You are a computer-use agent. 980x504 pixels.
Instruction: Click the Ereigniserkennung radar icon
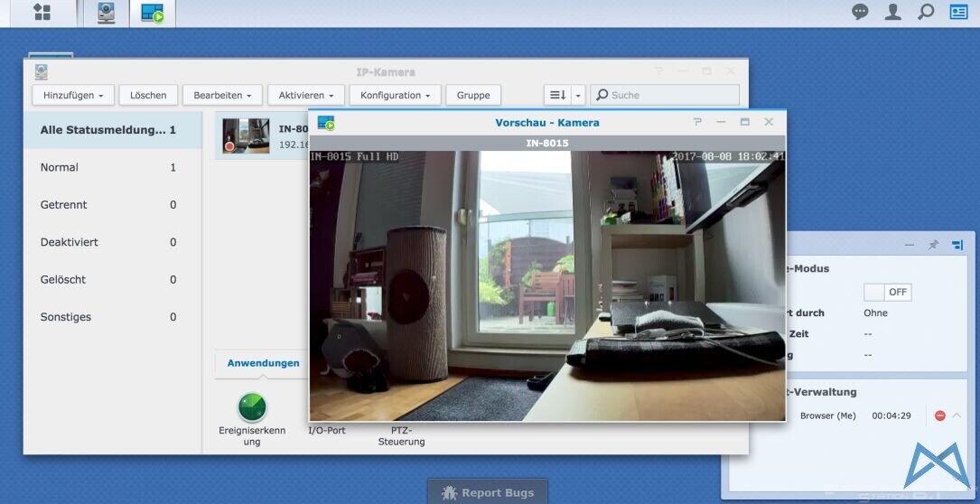[x=252, y=407]
